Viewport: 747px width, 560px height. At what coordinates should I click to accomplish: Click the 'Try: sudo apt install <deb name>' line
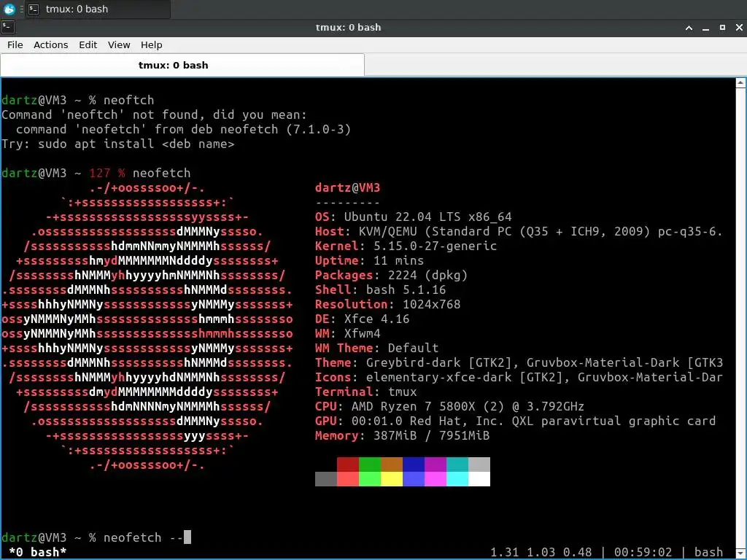click(x=117, y=144)
